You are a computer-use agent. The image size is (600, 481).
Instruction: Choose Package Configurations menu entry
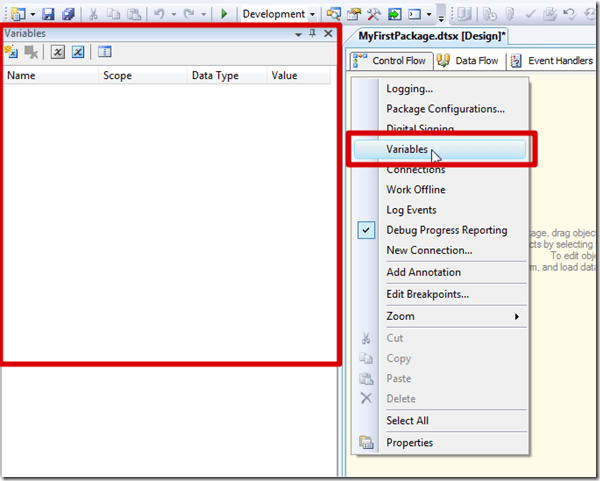point(445,109)
